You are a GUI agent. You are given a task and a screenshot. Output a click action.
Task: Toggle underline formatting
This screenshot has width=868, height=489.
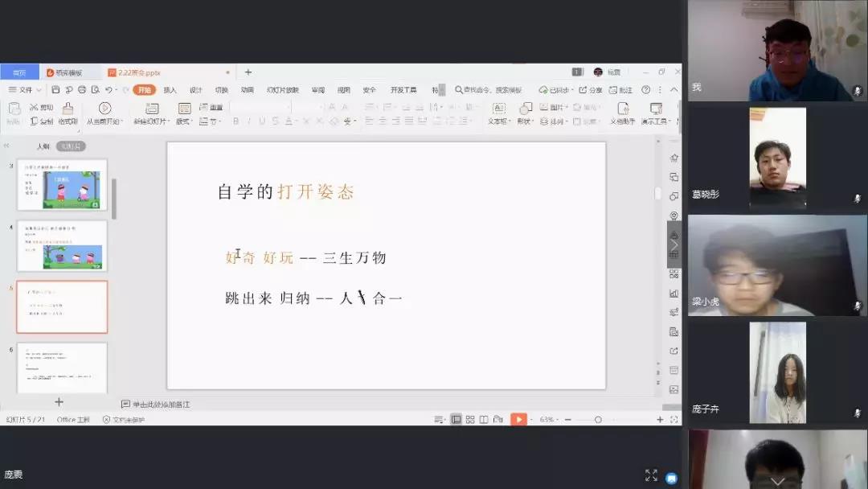(262, 121)
